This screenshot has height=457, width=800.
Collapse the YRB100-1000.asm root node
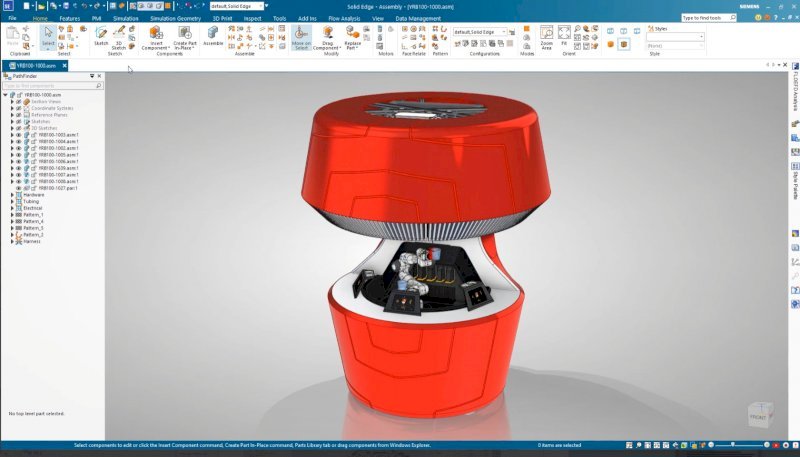[6, 95]
